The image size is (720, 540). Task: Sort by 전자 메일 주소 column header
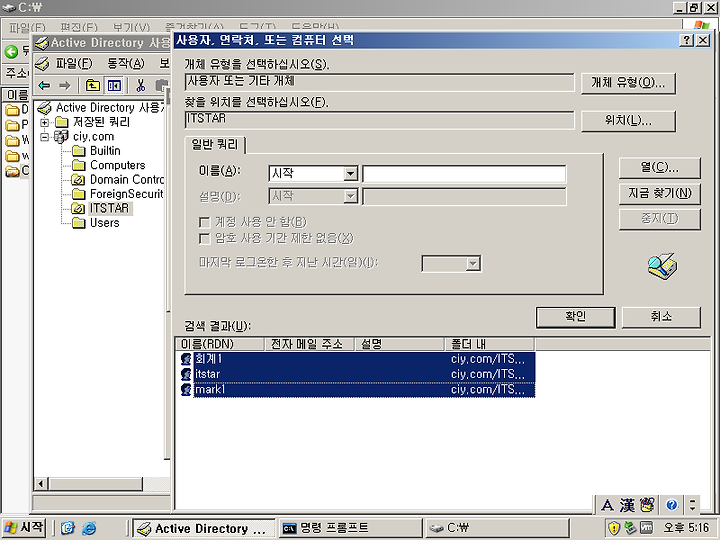click(310, 344)
